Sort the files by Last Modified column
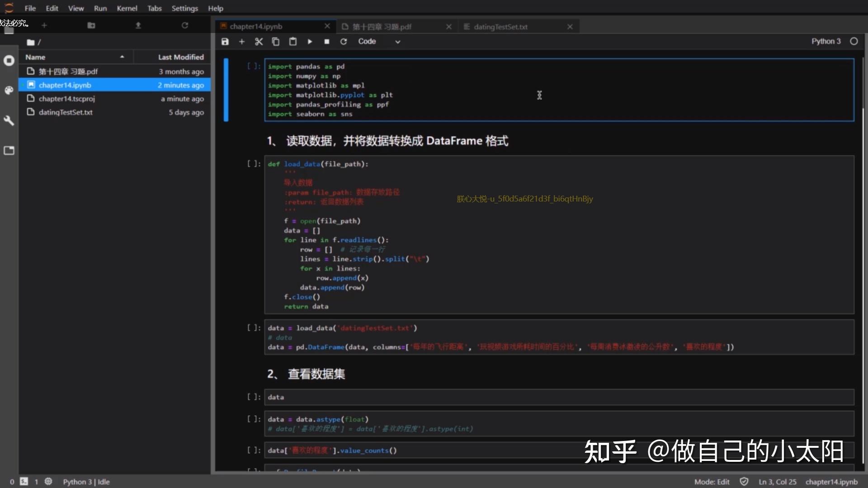The width and height of the screenshot is (868, 488). [180, 57]
